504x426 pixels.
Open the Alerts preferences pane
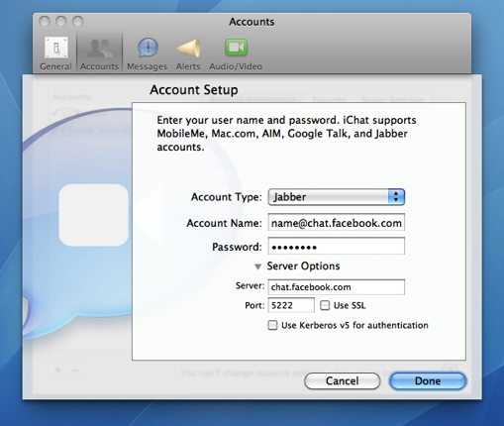[188, 53]
